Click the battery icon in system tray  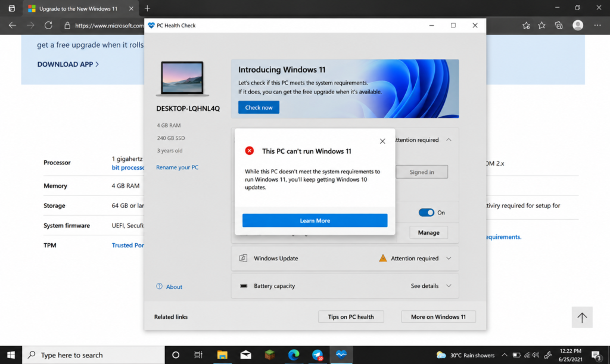point(516,355)
